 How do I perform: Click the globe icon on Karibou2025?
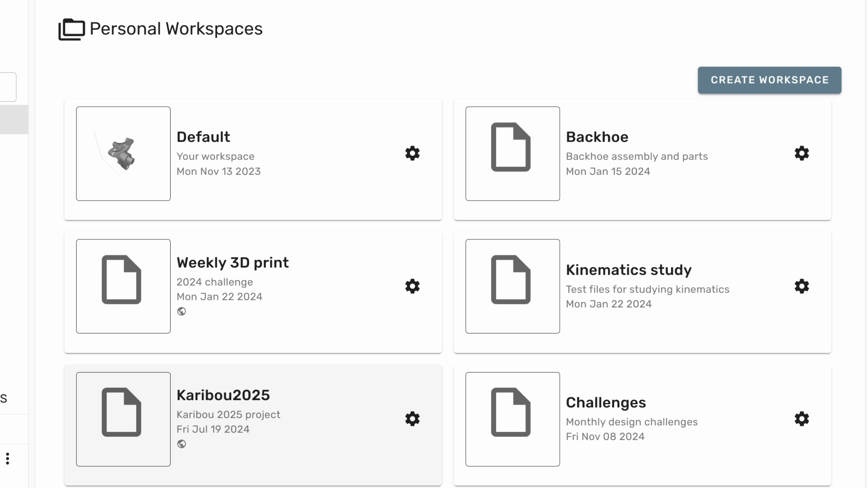182,444
